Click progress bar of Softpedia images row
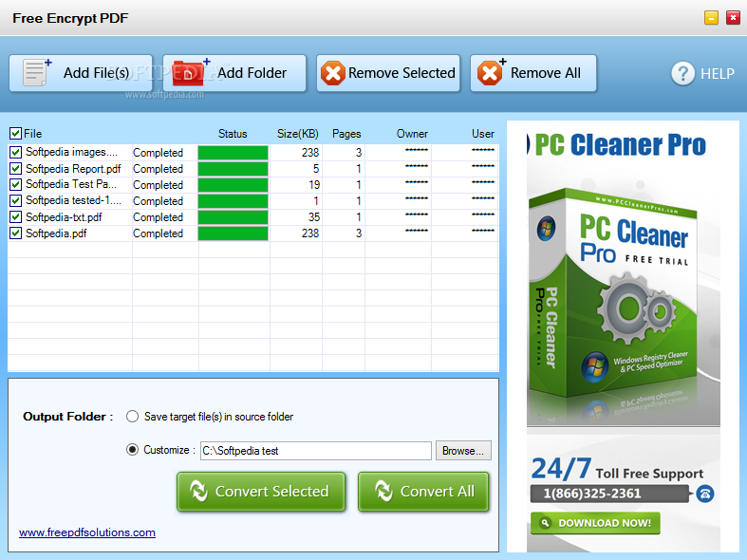This screenshot has height=560, width=747. point(233,153)
